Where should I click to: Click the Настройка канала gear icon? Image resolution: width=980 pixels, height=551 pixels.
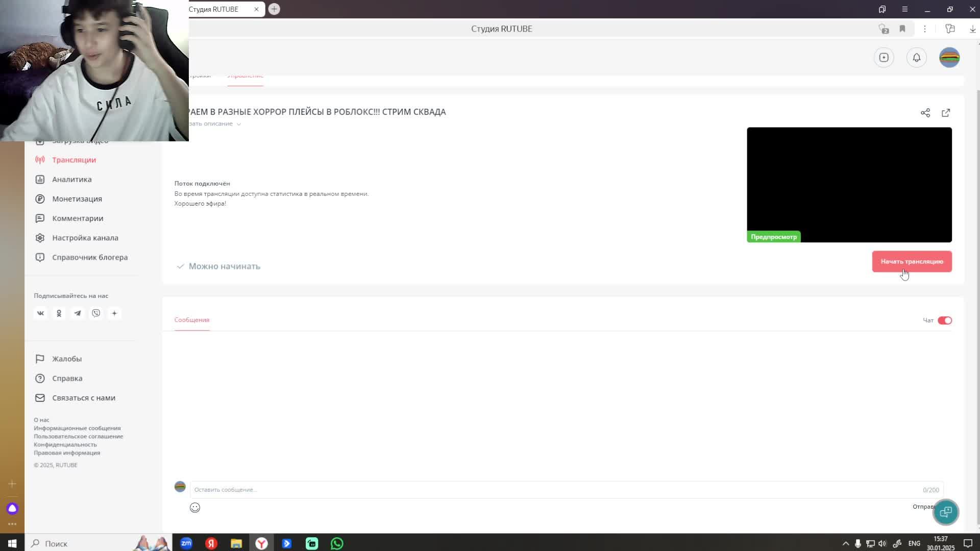(40, 238)
